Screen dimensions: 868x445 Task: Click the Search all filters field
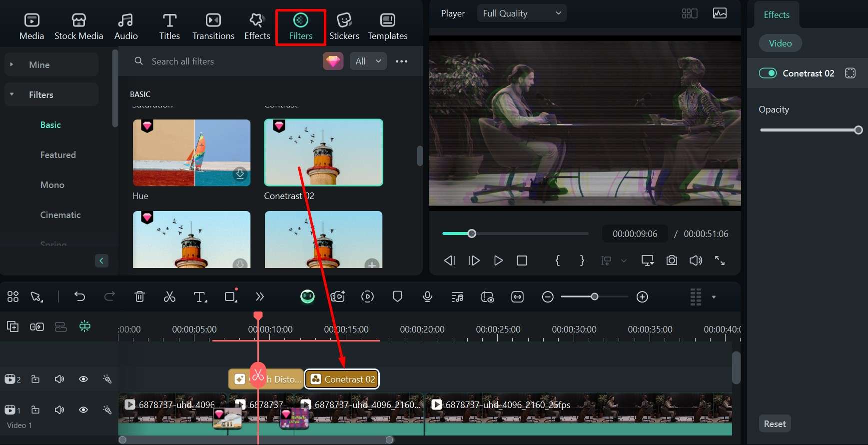(x=225, y=61)
